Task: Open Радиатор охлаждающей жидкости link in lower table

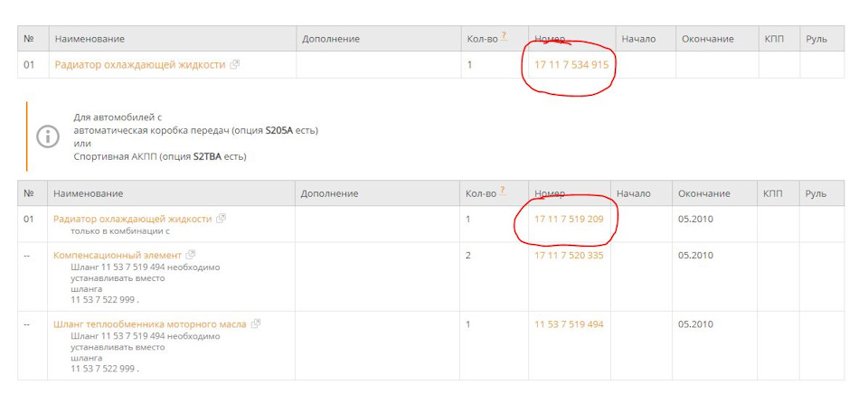Action: (133, 219)
